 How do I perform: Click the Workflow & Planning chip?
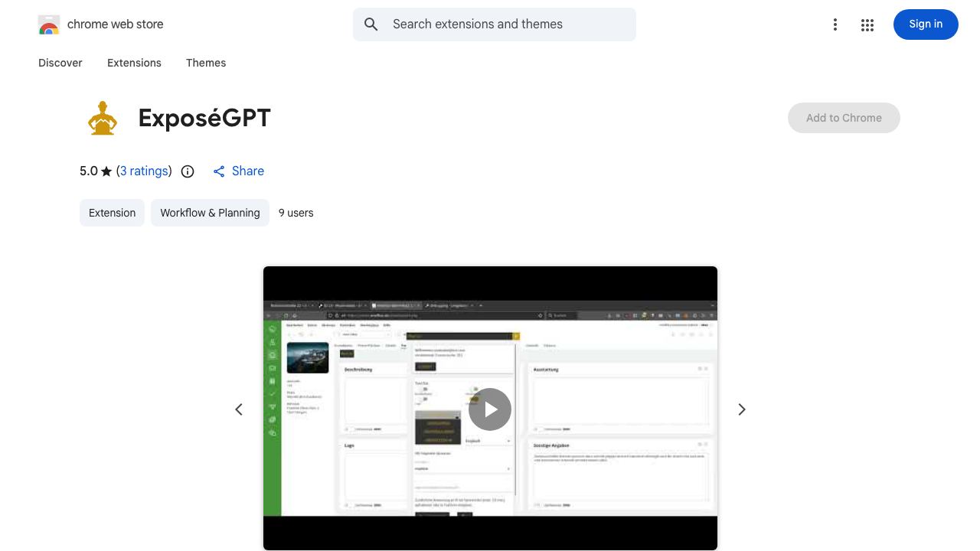tap(210, 213)
